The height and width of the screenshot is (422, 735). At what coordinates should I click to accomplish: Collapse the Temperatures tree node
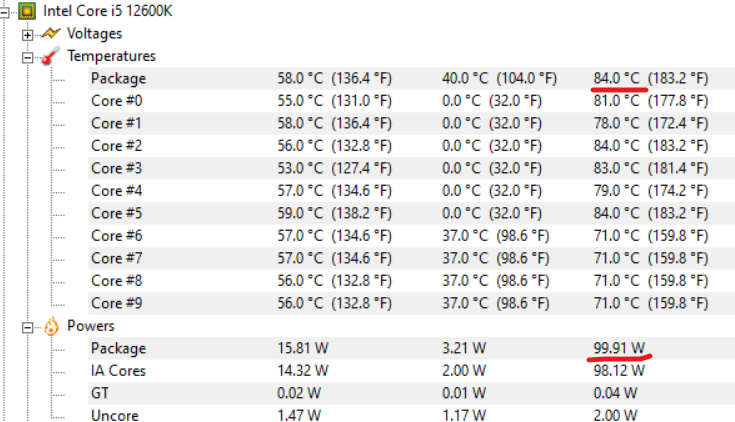point(27,56)
